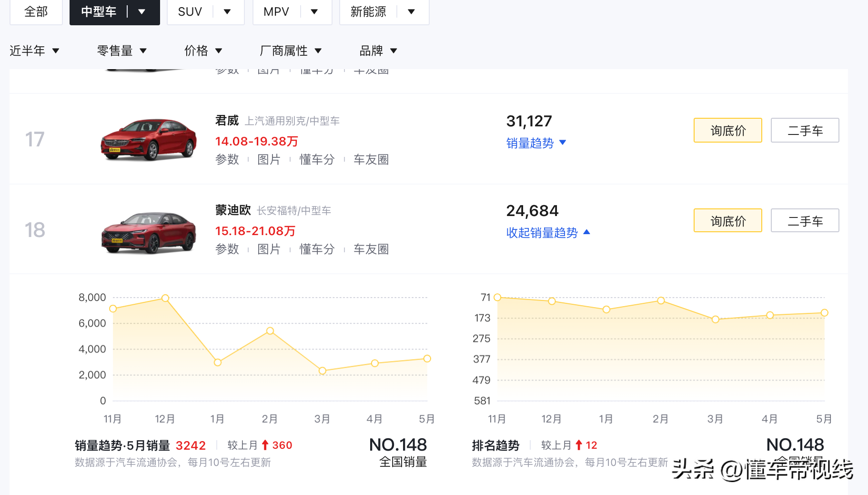Select the 1月 point on the ranking chart
The width and height of the screenshot is (868, 495).
click(606, 309)
